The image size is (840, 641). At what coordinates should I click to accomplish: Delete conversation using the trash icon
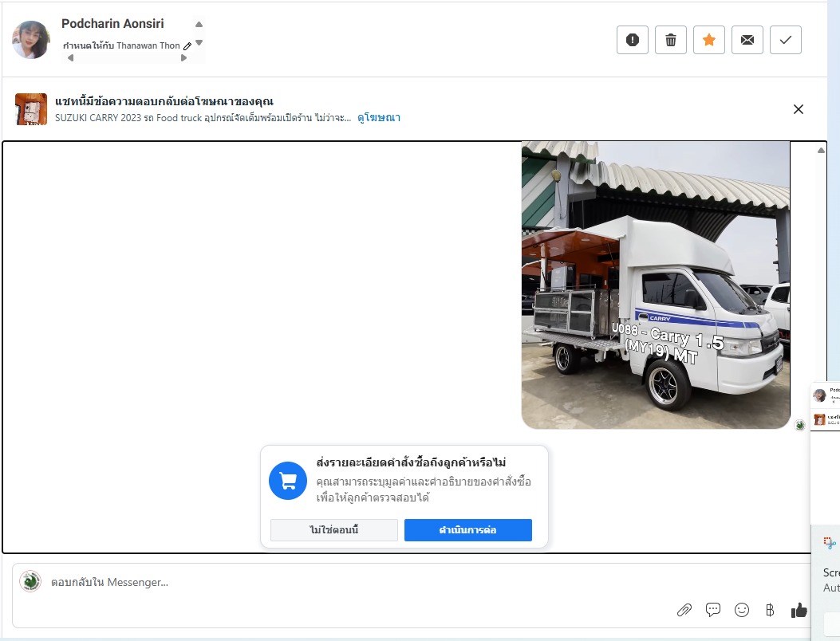click(x=671, y=40)
